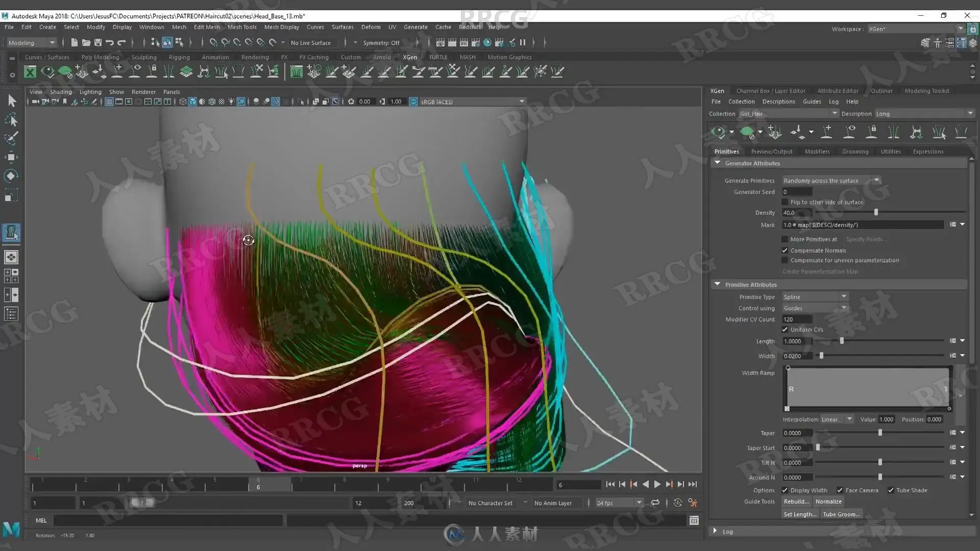Open the Primitive Type Spline dropdown
Image resolution: width=980 pixels, height=551 pixels.
pyautogui.click(x=815, y=297)
